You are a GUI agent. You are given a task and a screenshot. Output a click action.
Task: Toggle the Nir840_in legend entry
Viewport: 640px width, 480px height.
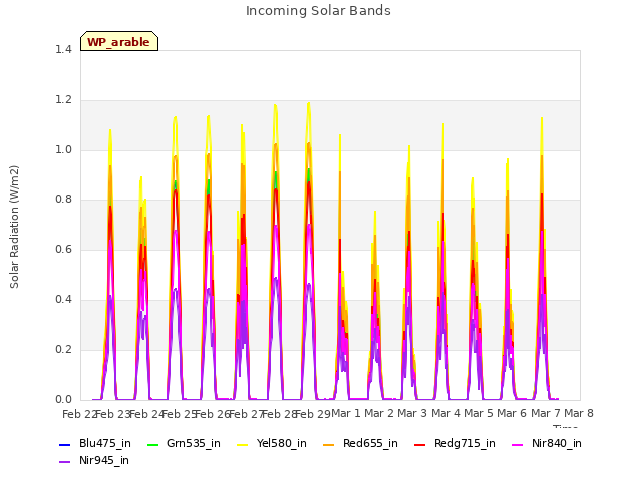click(547, 443)
